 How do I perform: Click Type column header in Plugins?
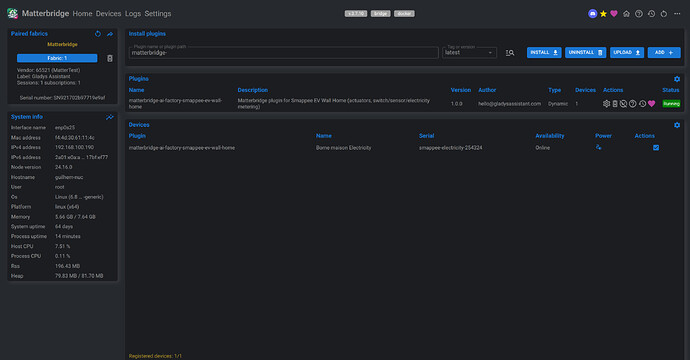coord(554,90)
